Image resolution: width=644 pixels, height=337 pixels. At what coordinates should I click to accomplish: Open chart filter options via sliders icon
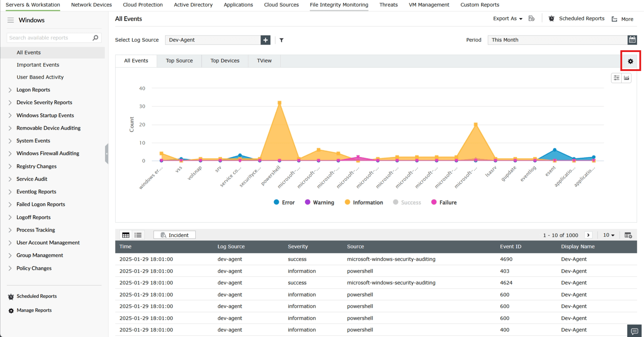(616, 78)
